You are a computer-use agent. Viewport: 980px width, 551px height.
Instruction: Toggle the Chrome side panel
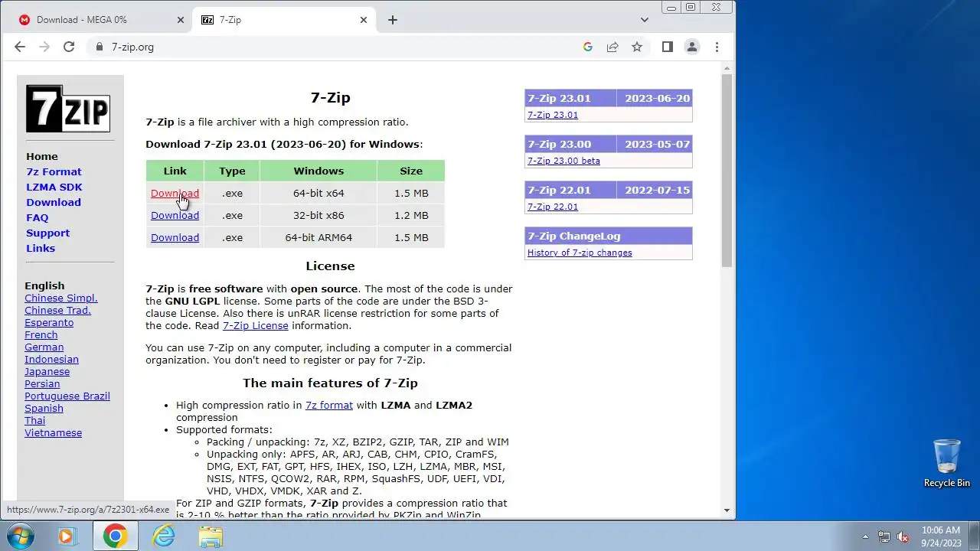coord(668,47)
